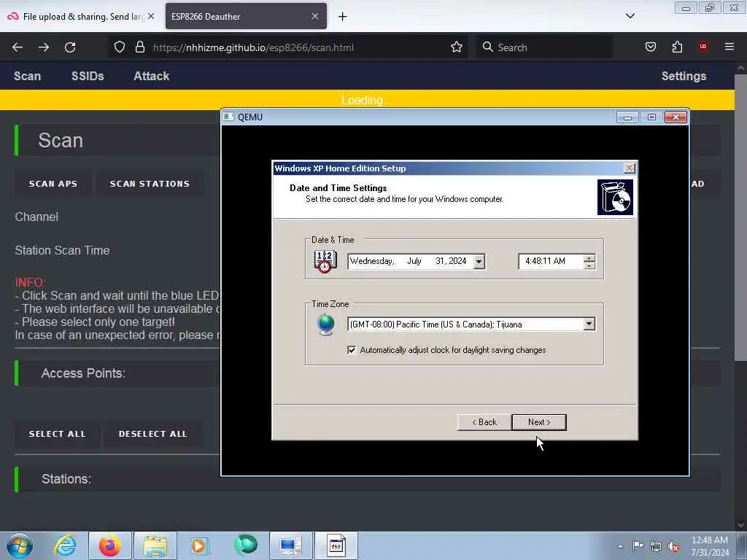Open the SSIDs navigation item

pyautogui.click(x=88, y=76)
